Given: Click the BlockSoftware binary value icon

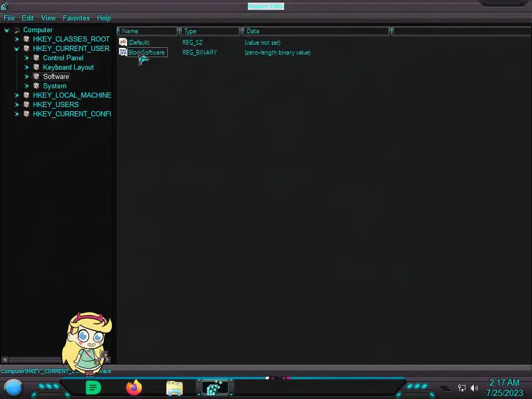Looking at the screenshot, I should pos(123,52).
